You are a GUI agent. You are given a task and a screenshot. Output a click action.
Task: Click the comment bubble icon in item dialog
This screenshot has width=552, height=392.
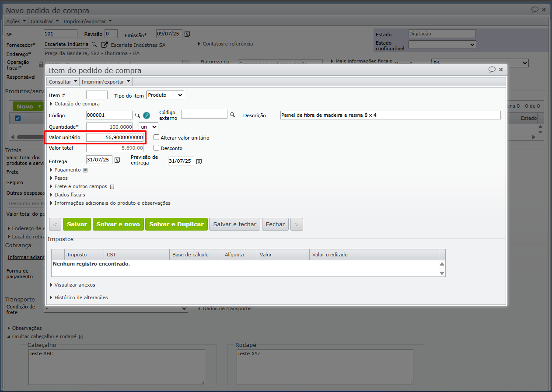[492, 70]
